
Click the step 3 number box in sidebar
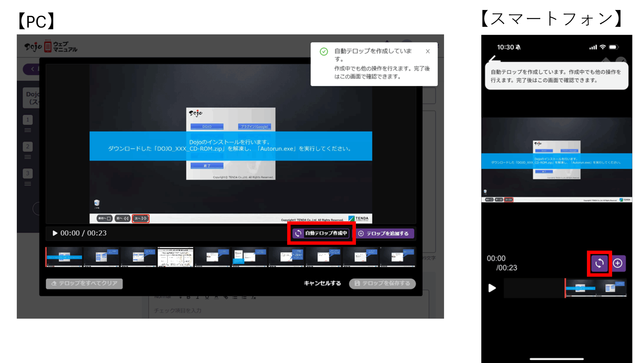28,173
